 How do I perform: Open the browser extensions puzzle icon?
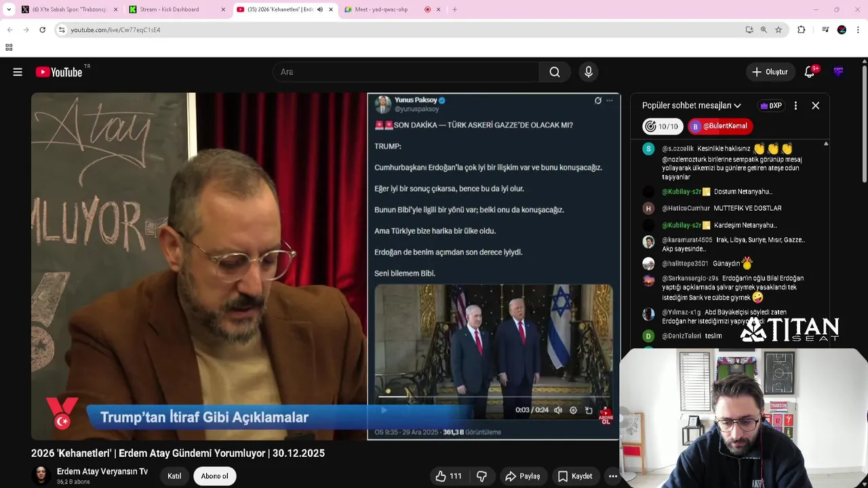(802, 30)
